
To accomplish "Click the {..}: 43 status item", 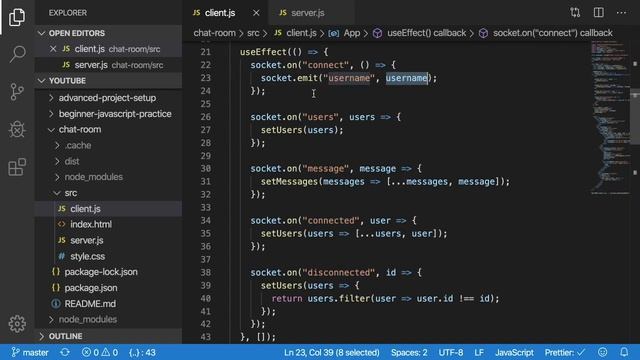I will click(x=142, y=352).
